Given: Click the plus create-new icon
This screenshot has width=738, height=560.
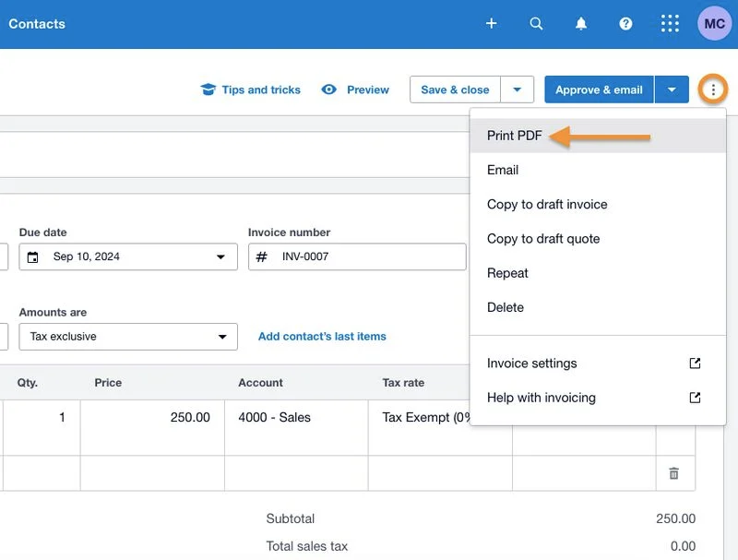Looking at the screenshot, I should click(491, 24).
